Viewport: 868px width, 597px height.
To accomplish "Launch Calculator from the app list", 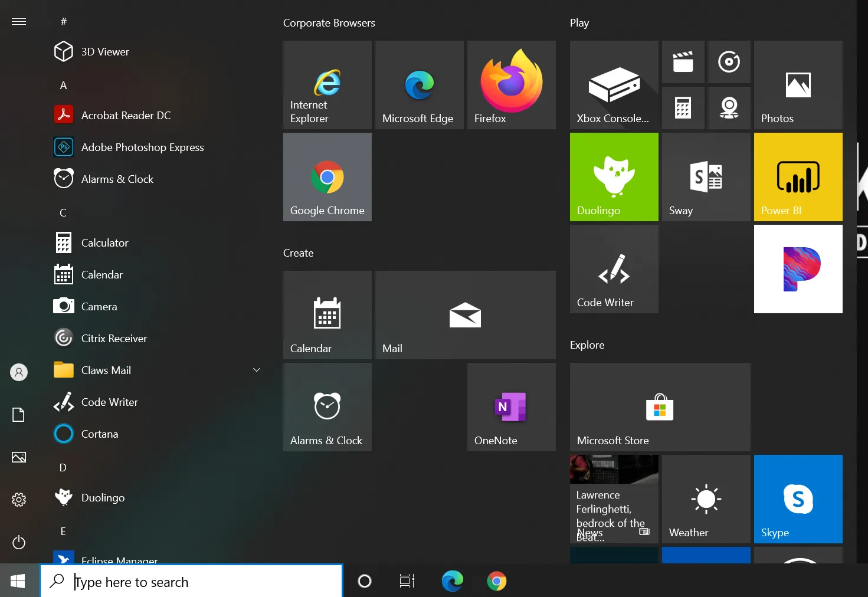I will coord(156,243).
